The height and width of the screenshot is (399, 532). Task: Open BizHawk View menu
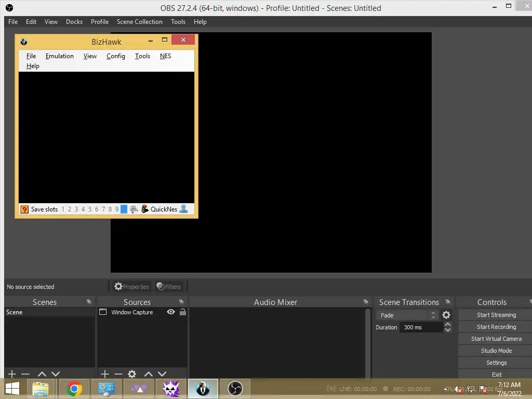pos(90,56)
